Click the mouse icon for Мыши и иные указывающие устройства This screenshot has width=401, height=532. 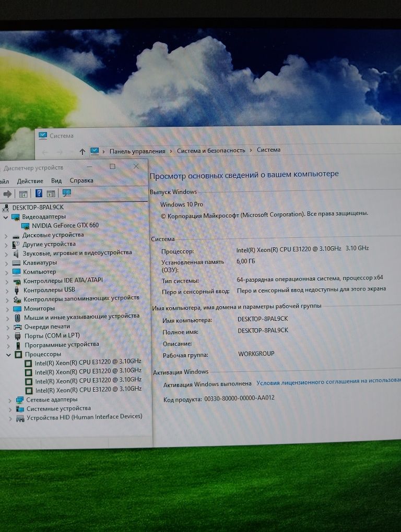coord(18,318)
